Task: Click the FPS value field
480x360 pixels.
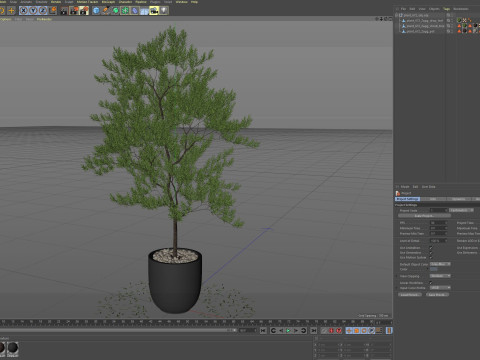Action: point(438,223)
